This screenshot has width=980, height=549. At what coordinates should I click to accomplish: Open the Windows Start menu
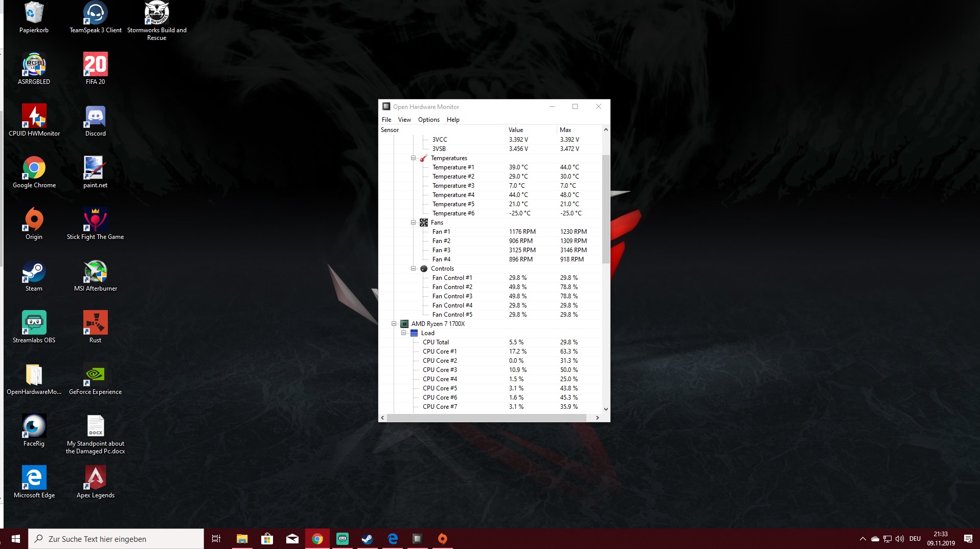pyautogui.click(x=15, y=539)
